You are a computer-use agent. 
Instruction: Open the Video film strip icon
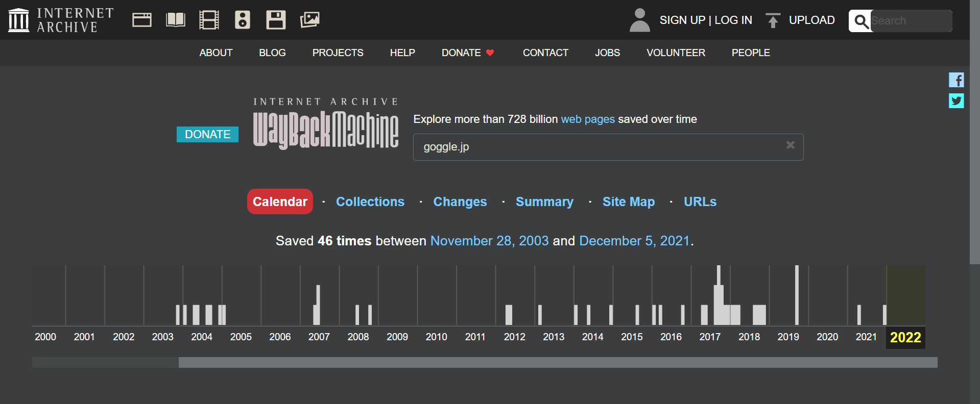209,20
